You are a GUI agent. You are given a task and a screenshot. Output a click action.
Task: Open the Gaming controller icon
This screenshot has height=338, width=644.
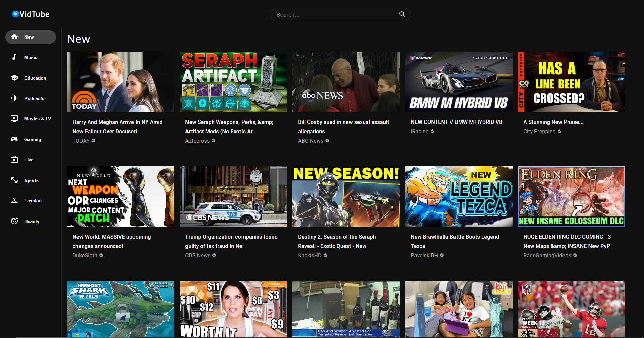point(14,139)
